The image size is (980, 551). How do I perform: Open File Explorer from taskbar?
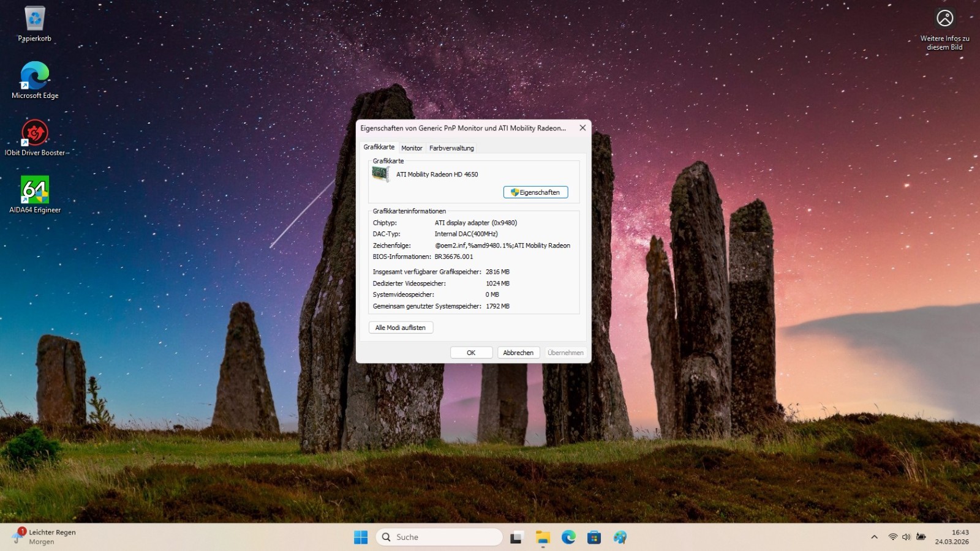(x=543, y=538)
